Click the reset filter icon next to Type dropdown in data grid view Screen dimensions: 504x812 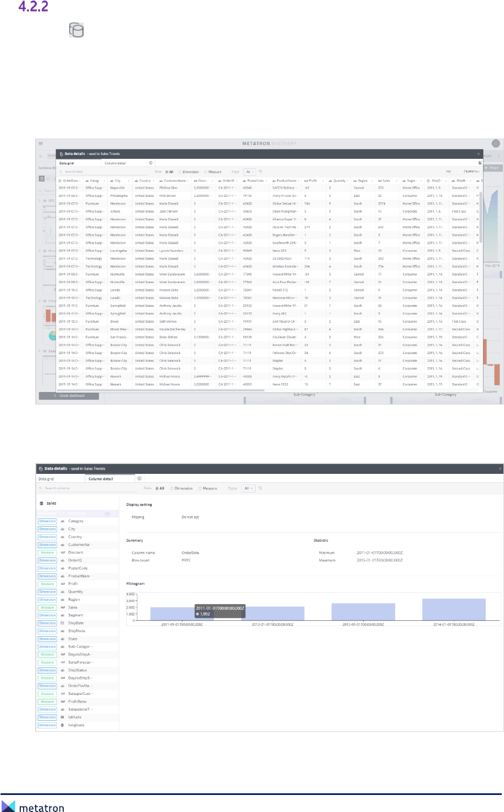click(x=261, y=172)
